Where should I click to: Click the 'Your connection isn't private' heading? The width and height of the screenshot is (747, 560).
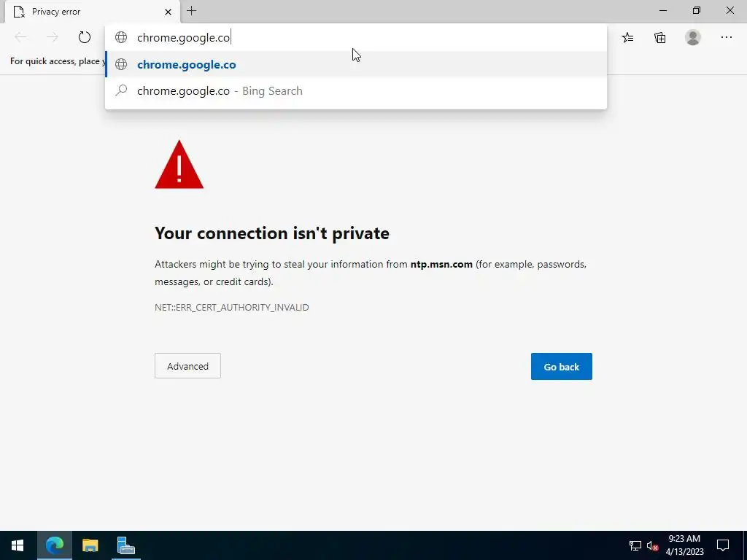272,233
